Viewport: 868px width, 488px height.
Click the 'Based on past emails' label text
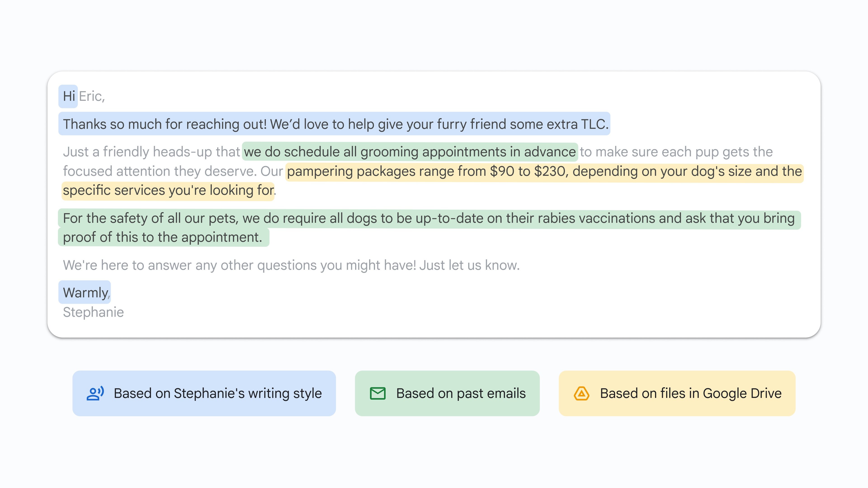[x=460, y=393]
